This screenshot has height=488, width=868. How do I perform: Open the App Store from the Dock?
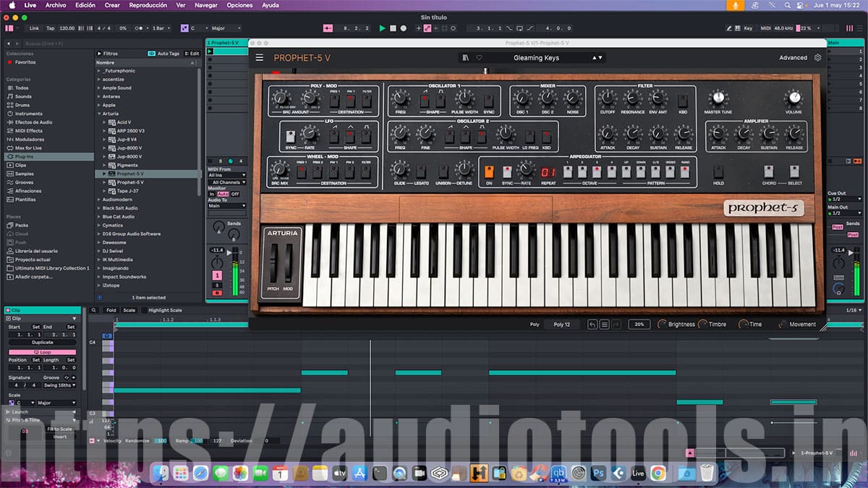click(x=359, y=473)
